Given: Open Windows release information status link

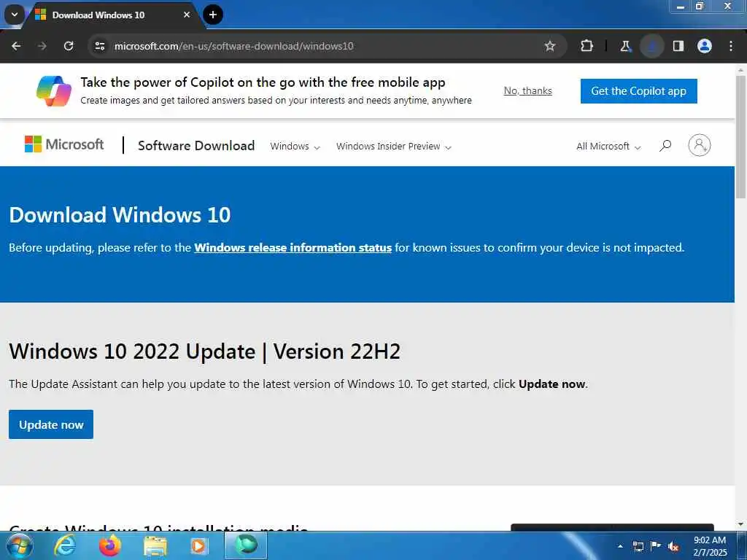Looking at the screenshot, I should (293, 248).
